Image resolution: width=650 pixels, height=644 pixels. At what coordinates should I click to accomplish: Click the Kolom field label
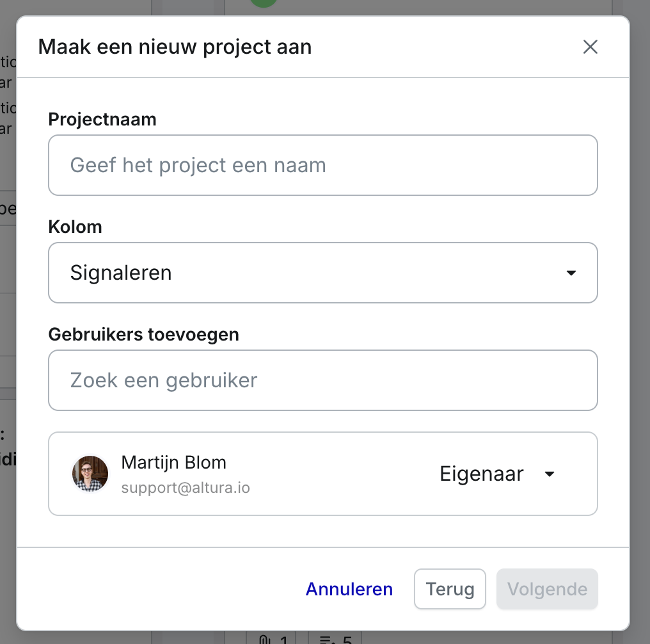[75, 227]
